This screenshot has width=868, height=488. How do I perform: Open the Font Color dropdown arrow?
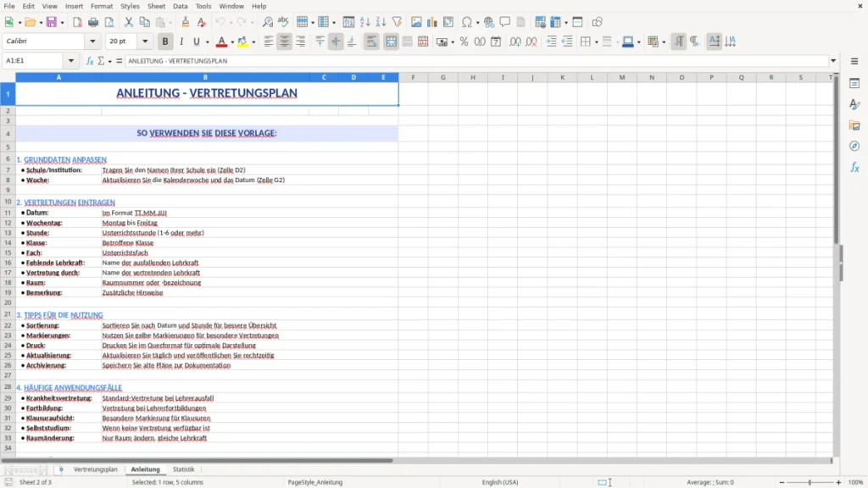pyautogui.click(x=232, y=42)
